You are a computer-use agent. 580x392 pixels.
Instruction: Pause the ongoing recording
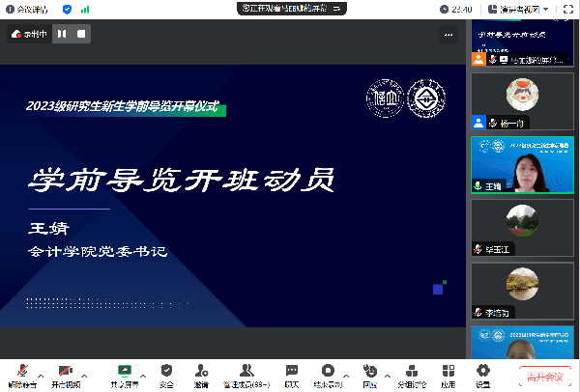pyautogui.click(x=62, y=34)
